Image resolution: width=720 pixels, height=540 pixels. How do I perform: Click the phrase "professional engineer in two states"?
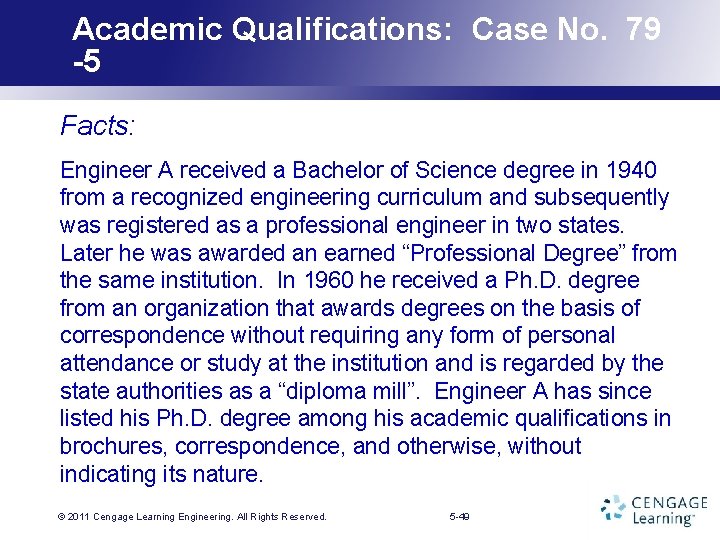(444, 225)
